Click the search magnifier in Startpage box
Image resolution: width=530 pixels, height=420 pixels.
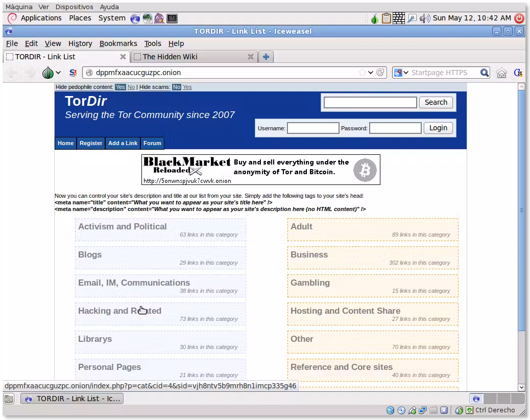pos(485,73)
